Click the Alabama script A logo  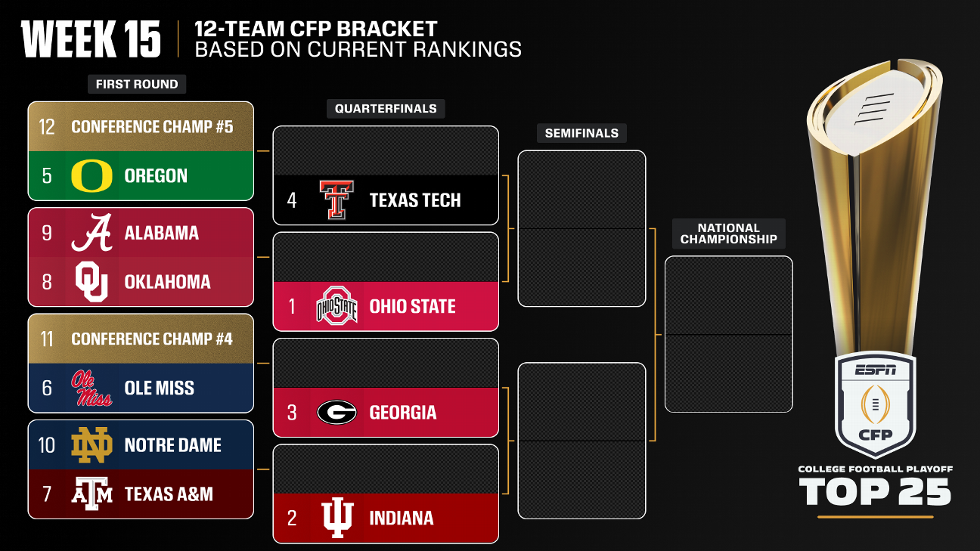(x=91, y=233)
